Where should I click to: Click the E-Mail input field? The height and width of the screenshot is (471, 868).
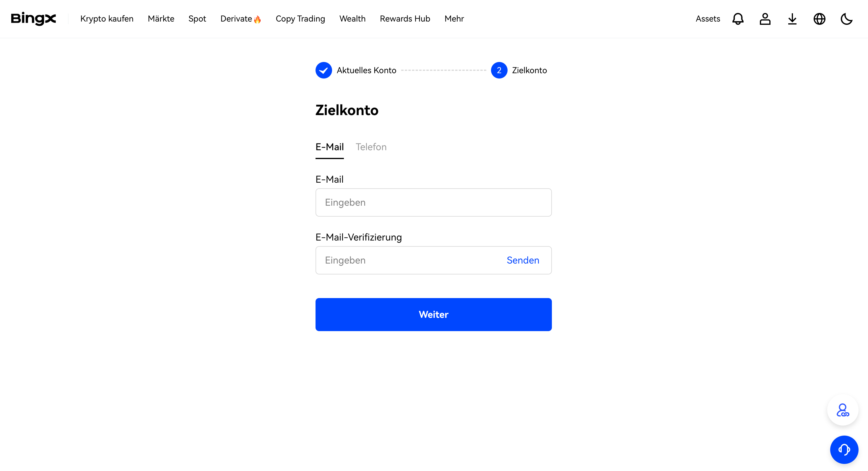pyautogui.click(x=433, y=202)
